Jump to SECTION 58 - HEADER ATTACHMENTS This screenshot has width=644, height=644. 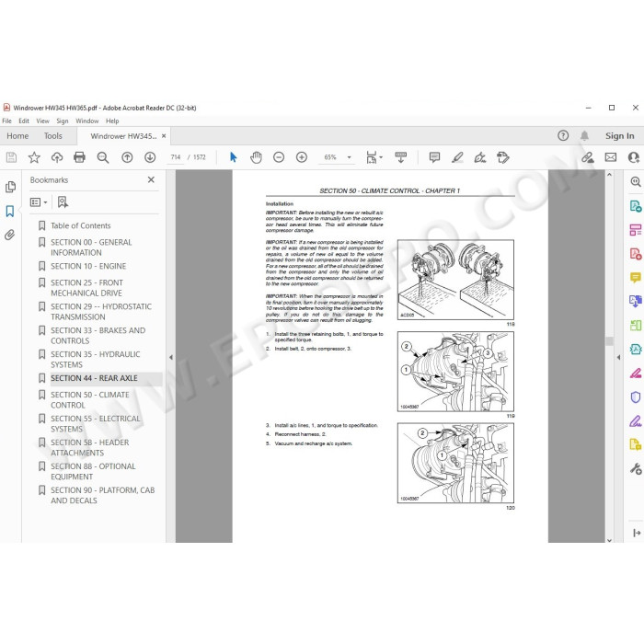click(x=89, y=447)
